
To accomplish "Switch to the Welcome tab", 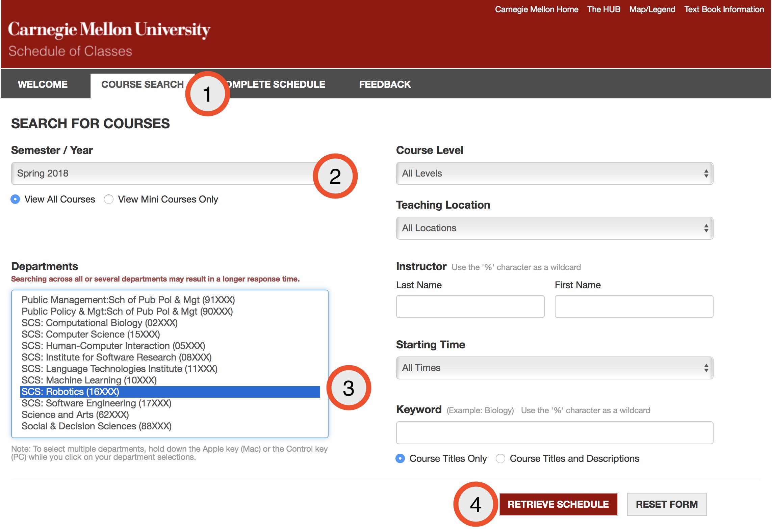I will pos(43,84).
